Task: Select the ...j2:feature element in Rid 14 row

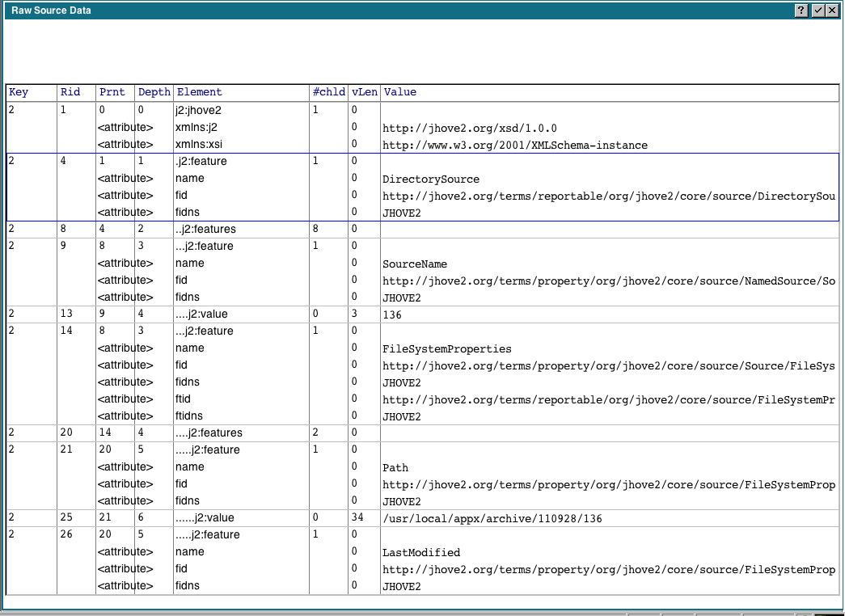Action: 205,331
